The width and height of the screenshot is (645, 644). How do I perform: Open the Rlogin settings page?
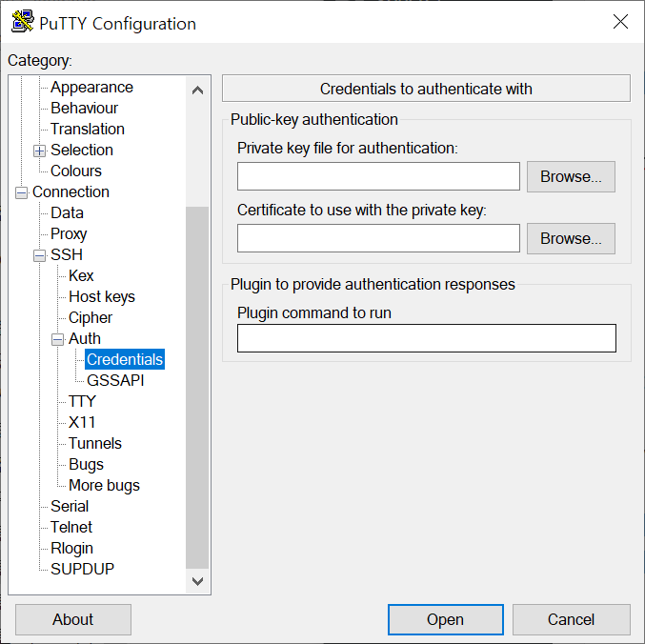(x=71, y=549)
